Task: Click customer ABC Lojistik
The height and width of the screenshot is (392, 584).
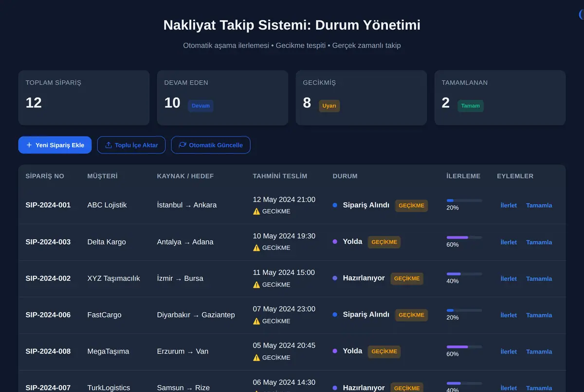Action: (x=107, y=205)
